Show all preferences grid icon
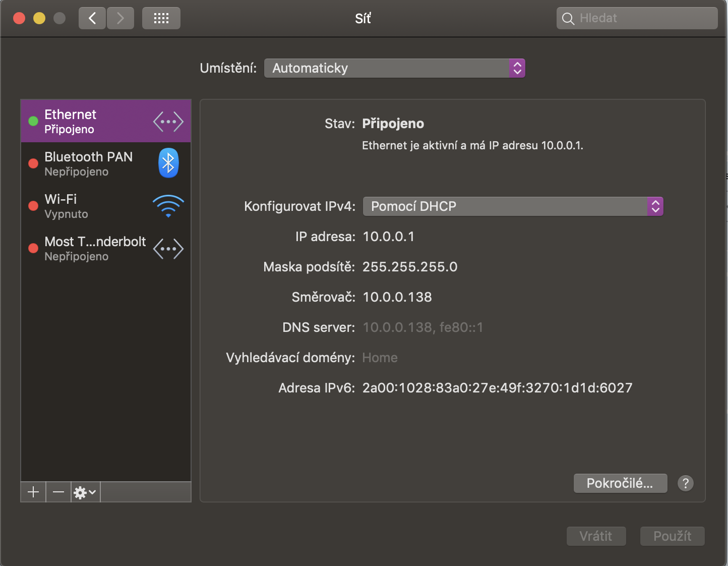Screen dimensions: 728x566 [x=161, y=19]
